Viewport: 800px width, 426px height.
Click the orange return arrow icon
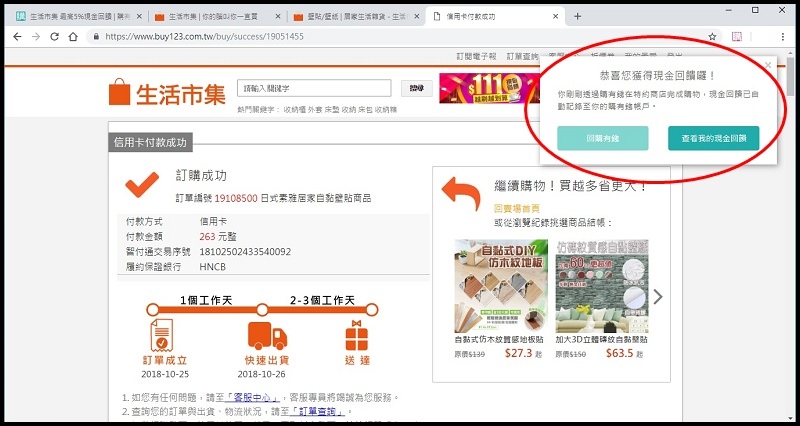pyautogui.click(x=461, y=197)
